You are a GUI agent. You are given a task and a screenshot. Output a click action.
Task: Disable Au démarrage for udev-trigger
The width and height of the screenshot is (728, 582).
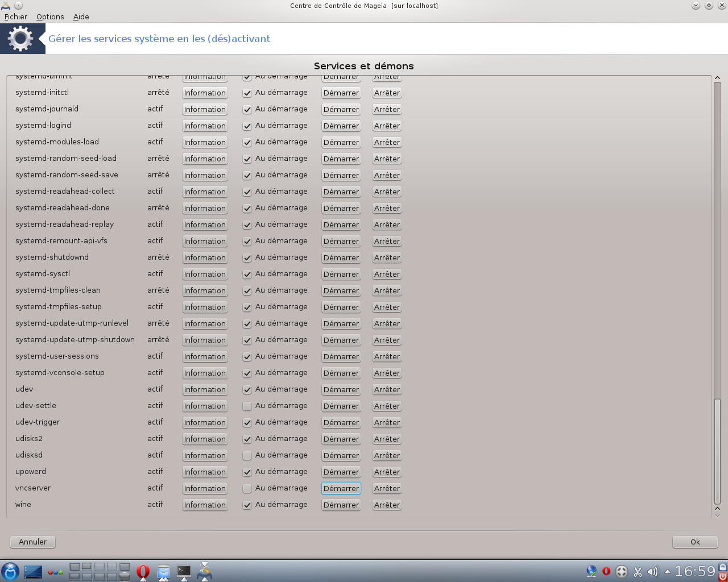pyautogui.click(x=247, y=422)
